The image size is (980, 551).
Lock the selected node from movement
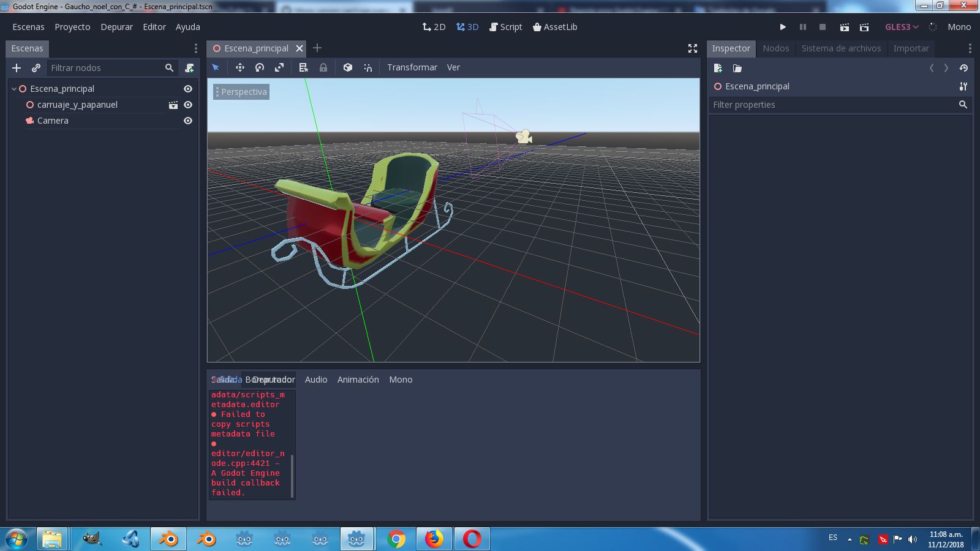pyautogui.click(x=323, y=67)
